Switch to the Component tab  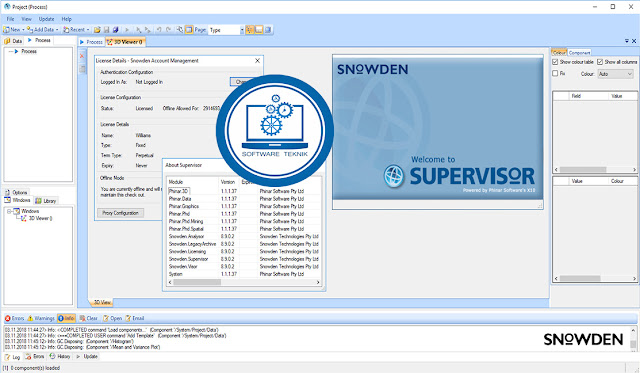pos(579,53)
